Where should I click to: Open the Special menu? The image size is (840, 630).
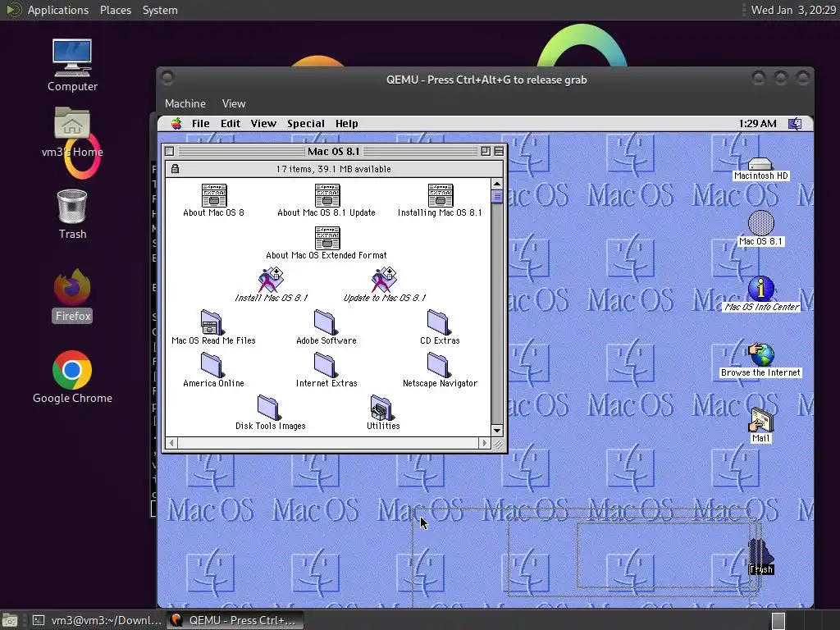coord(306,124)
